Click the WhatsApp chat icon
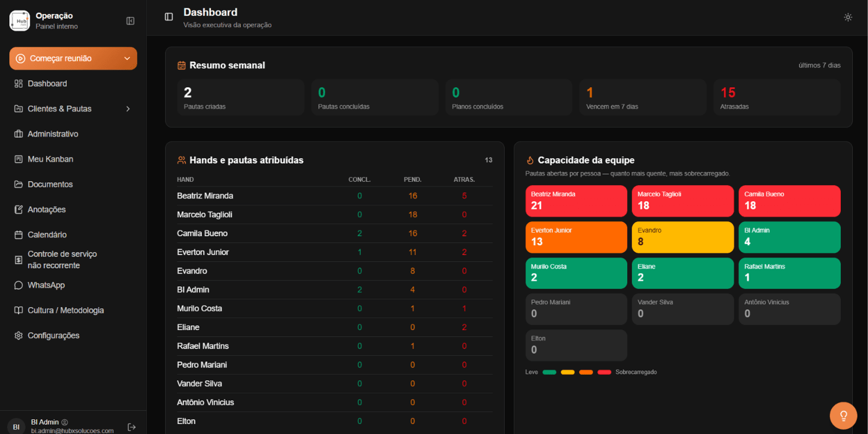 click(x=18, y=285)
